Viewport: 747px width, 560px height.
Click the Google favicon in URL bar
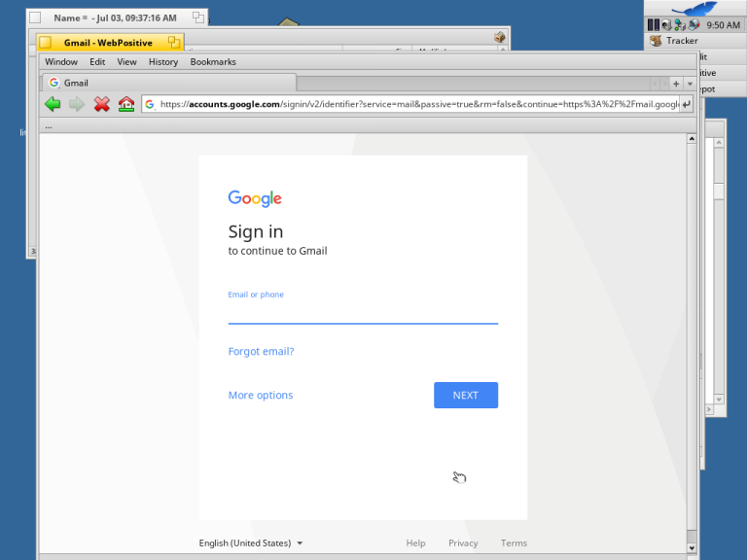coord(150,104)
